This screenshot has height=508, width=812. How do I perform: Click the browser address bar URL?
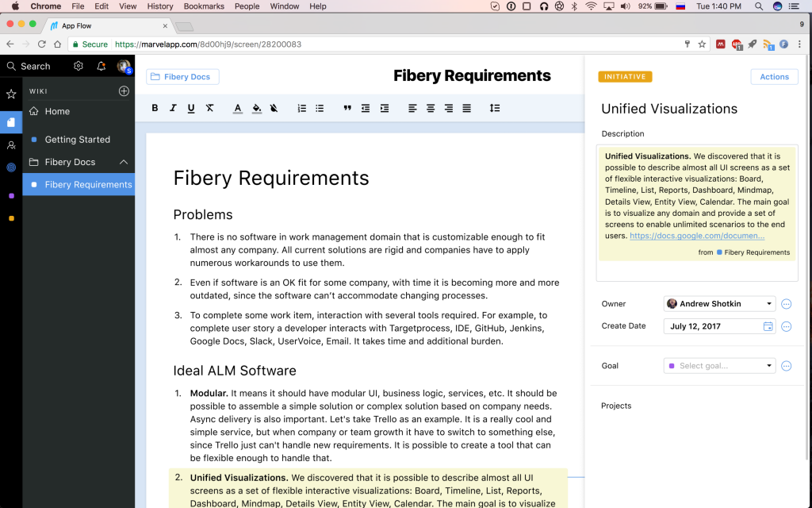(x=209, y=44)
